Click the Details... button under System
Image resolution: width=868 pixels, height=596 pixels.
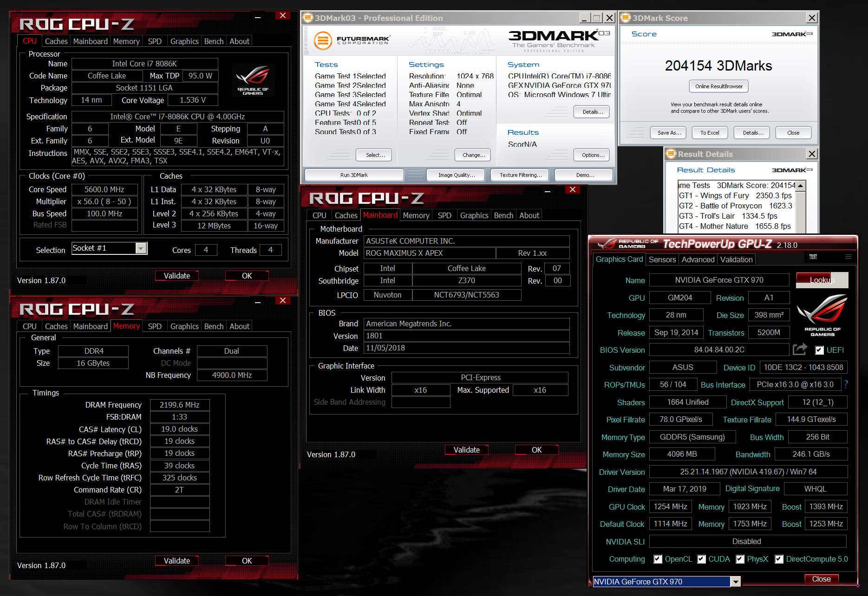(x=592, y=112)
